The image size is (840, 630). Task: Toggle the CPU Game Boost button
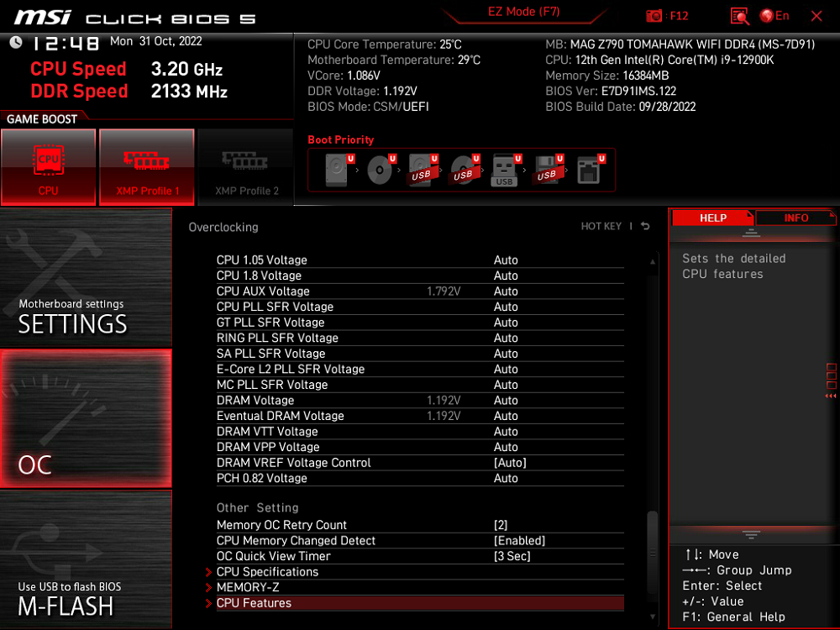click(48, 166)
